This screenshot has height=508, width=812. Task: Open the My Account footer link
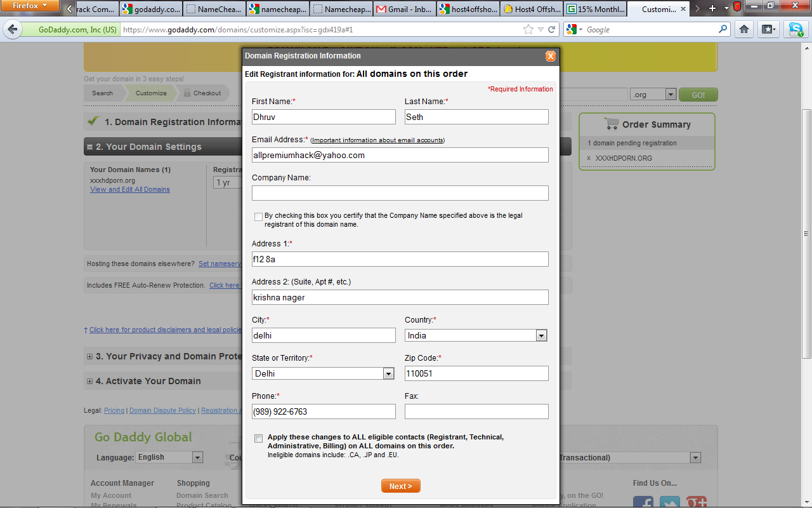pyautogui.click(x=111, y=495)
